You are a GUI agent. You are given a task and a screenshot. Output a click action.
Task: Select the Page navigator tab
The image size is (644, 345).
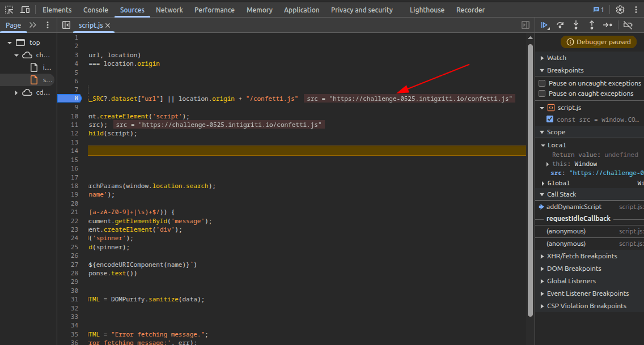click(13, 25)
